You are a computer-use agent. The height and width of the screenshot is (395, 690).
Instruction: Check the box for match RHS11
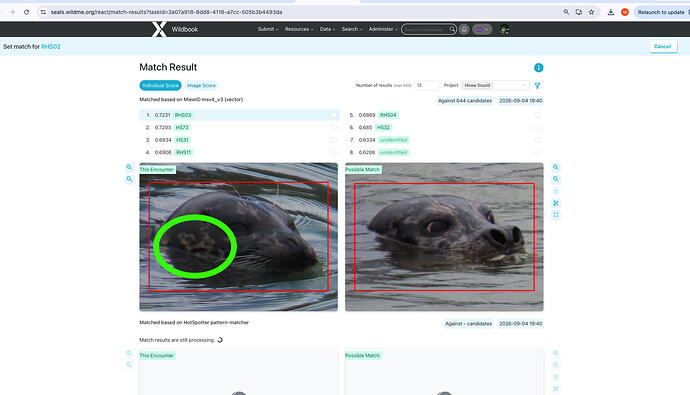click(333, 152)
